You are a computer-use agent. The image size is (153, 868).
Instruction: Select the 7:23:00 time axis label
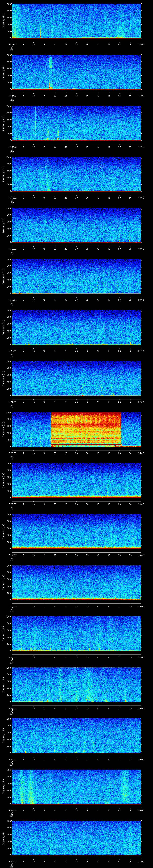coord(12,504)
